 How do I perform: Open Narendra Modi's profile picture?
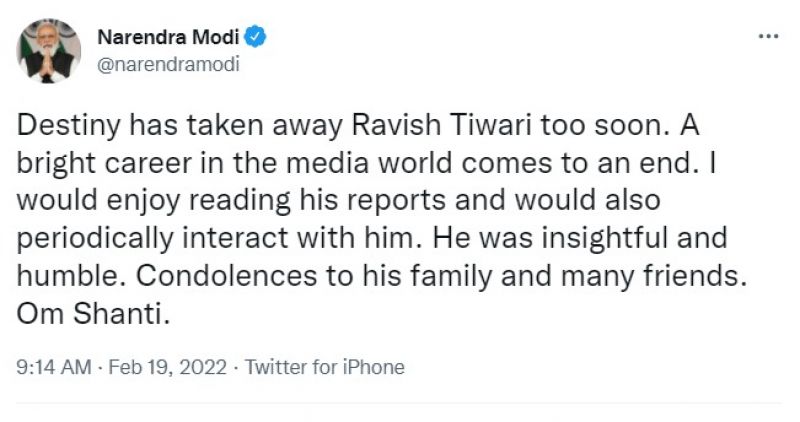(49, 50)
